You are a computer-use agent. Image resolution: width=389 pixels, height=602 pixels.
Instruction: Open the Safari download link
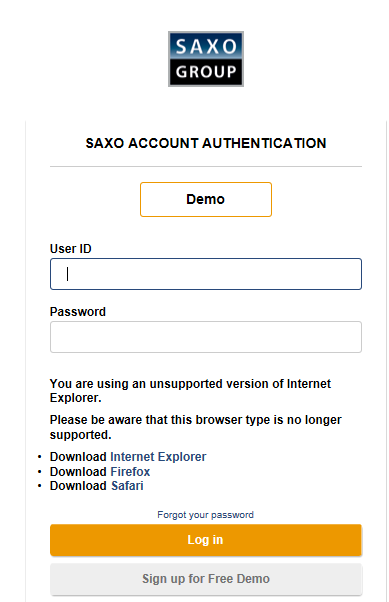pos(127,486)
